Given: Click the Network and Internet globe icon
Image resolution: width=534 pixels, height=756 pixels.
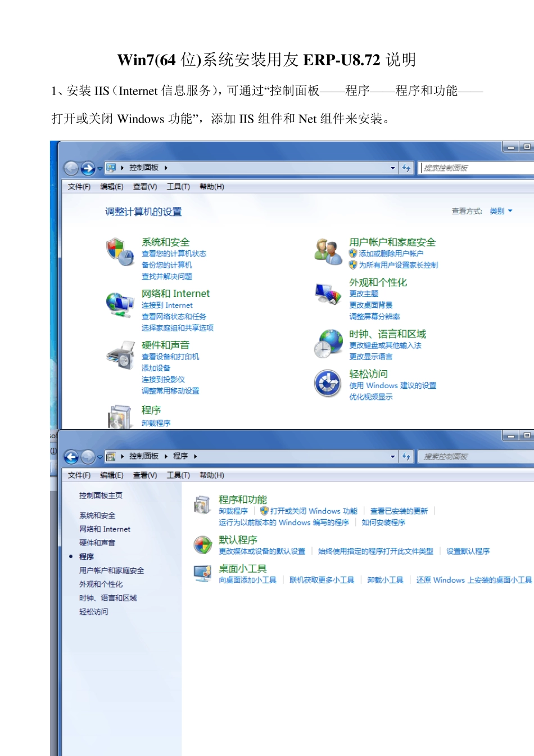Looking at the screenshot, I should pyautogui.click(x=119, y=304).
